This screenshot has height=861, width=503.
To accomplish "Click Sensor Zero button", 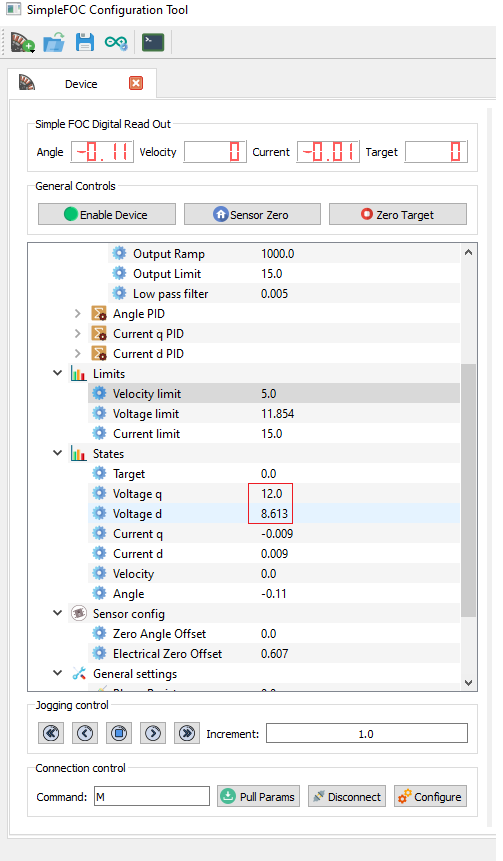I will (x=252, y=214).
